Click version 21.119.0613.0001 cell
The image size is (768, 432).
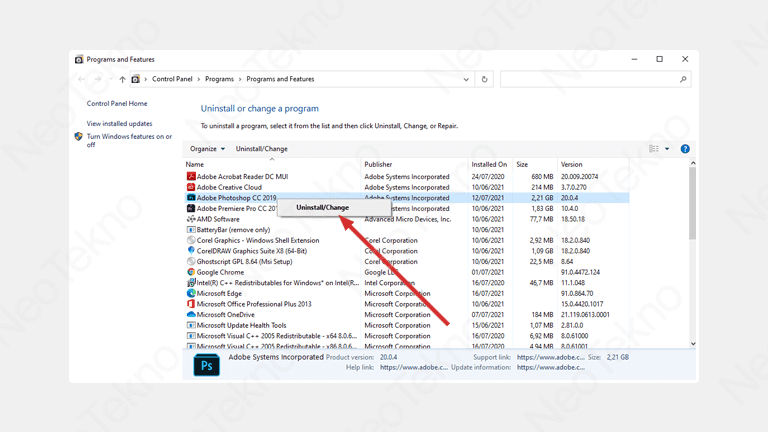click(585, 314)
